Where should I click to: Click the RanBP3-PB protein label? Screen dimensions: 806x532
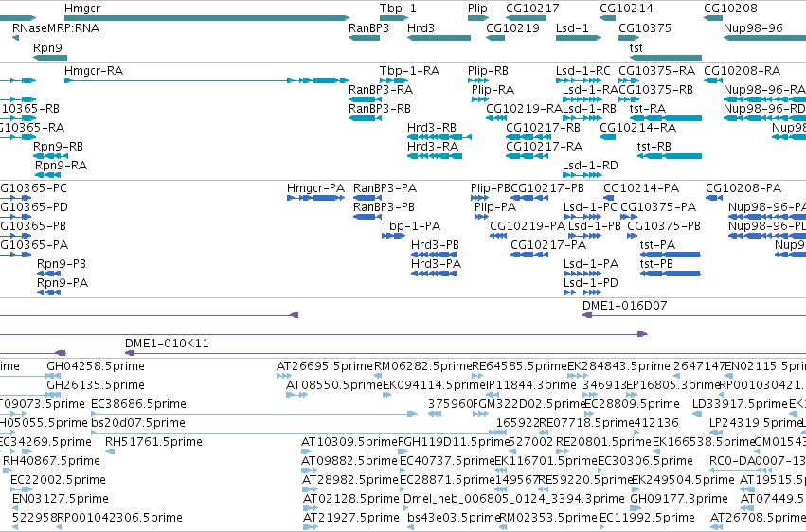tap(384, 207)
